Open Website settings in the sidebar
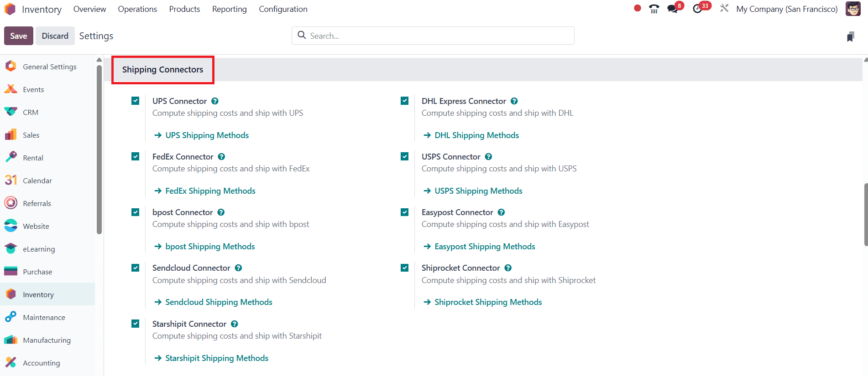This screenshot has height=376, width=868. (x=47, y=226)
